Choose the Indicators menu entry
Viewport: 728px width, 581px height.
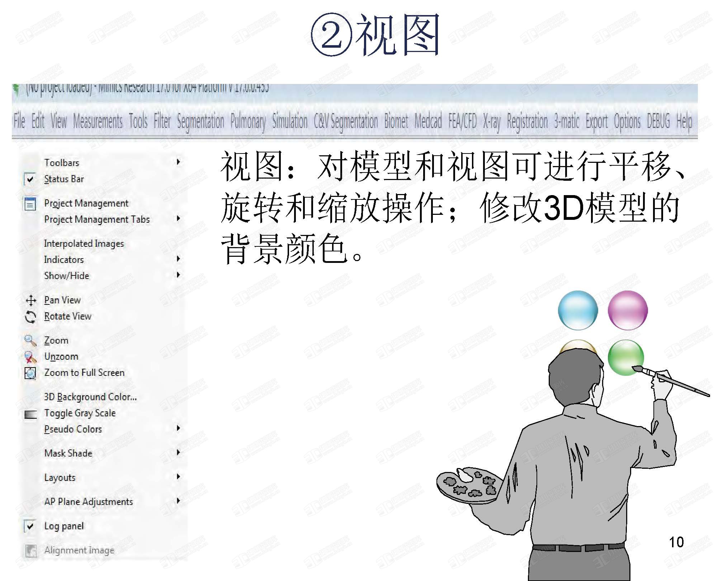click(x=64, y=260)
